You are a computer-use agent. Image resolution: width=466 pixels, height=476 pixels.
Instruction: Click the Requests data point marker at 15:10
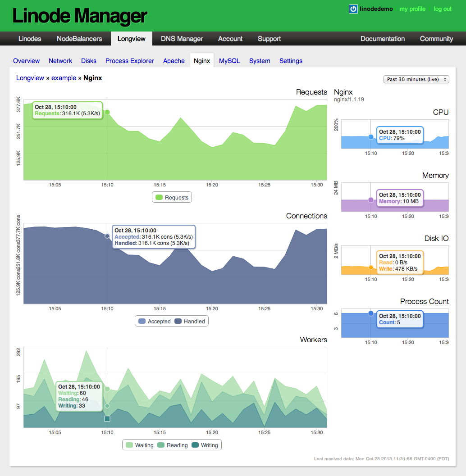[x=107, y=112]
